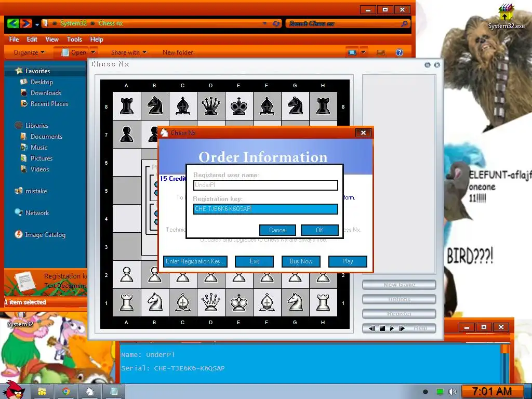This screenshot has width=532, height=399.
Task: Click OK in the registration dialog
Action: coord(320,230)
